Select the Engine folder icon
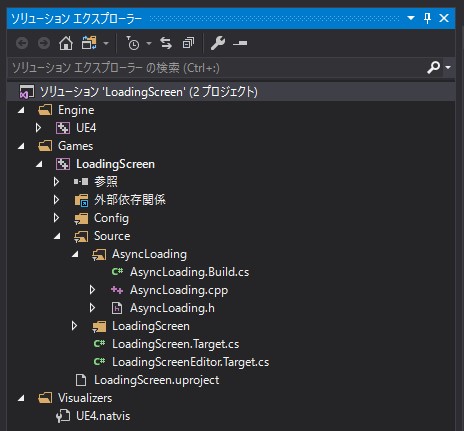The image size is (464, 431). 45,110
